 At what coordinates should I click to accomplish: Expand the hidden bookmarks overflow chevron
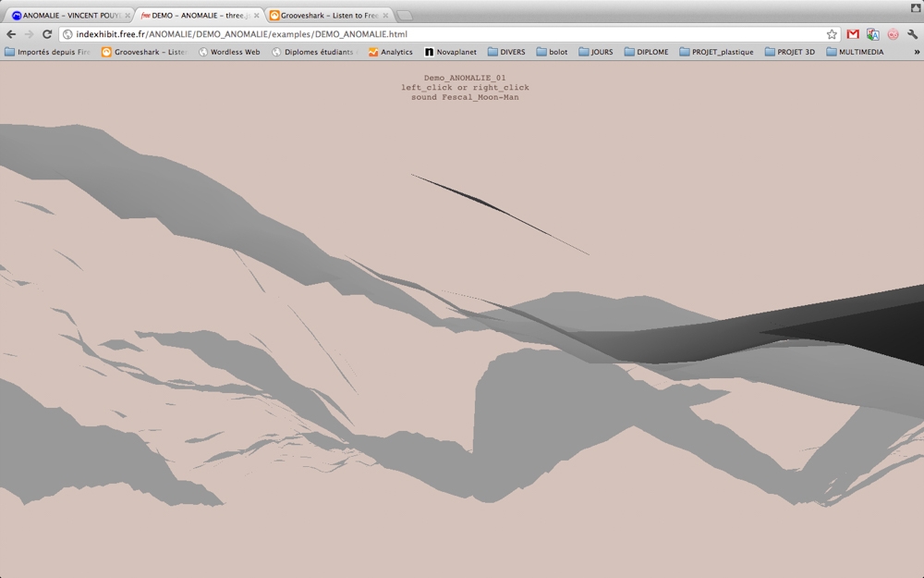917,53
